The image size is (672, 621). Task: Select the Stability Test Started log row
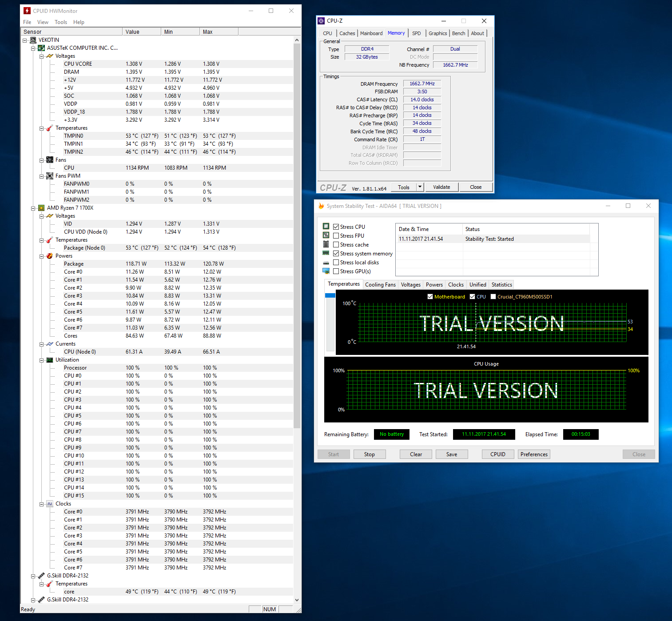493,239
